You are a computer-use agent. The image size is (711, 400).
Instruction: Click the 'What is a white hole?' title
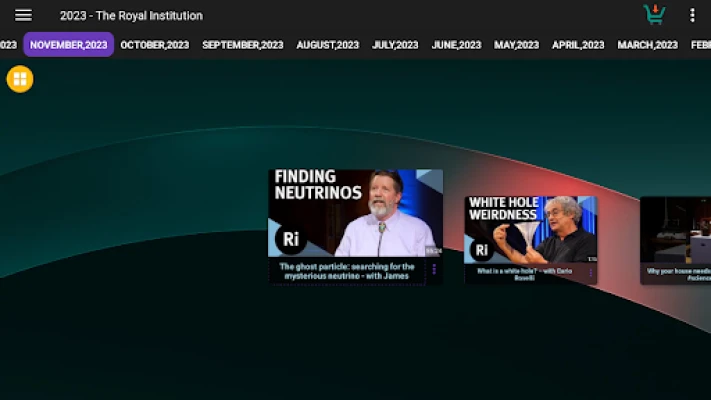[x=524, y=274]
